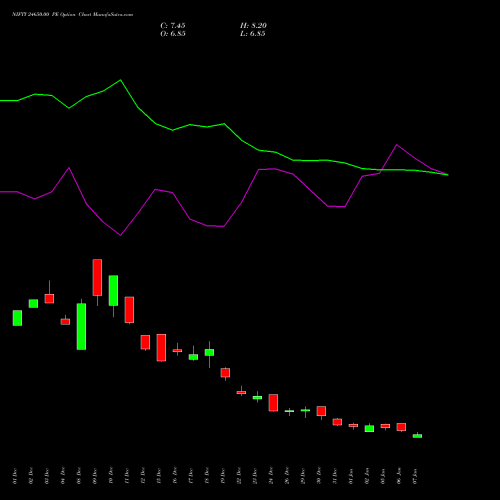
Task: Click the purple indicator line's lowest trough
Action: pos(120,235)
